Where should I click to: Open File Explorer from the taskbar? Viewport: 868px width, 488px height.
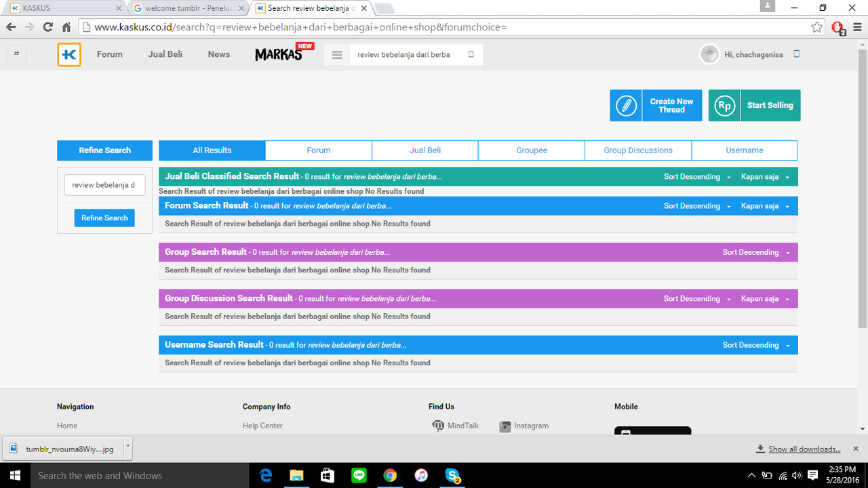[x=296, y=476]
